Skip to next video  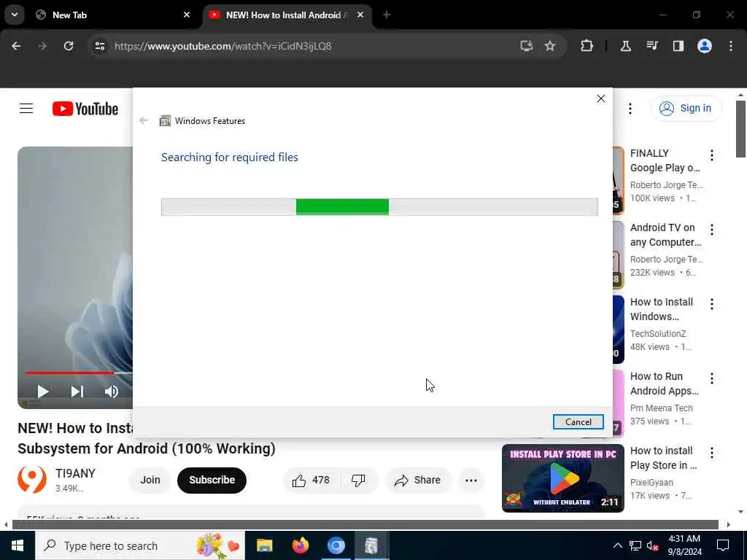(77, 392)
